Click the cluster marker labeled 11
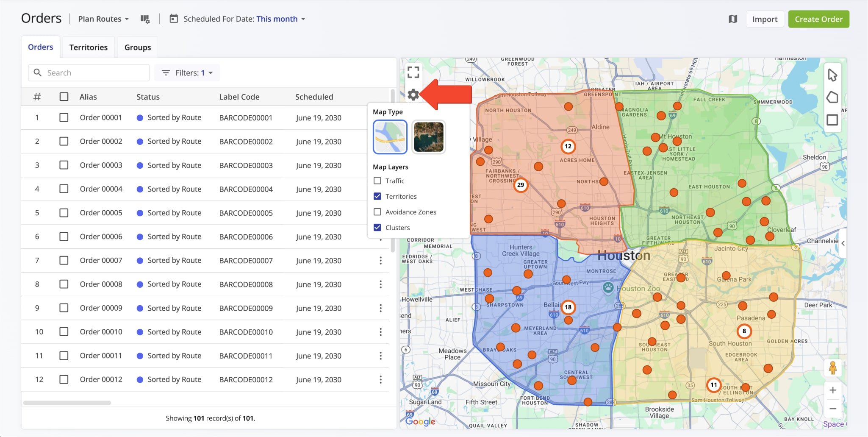 [714, 385]
